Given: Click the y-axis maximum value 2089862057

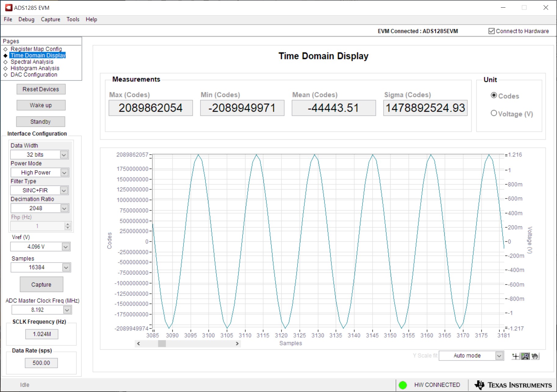Looking at the screenshot, I should click(x=132, y=155).
